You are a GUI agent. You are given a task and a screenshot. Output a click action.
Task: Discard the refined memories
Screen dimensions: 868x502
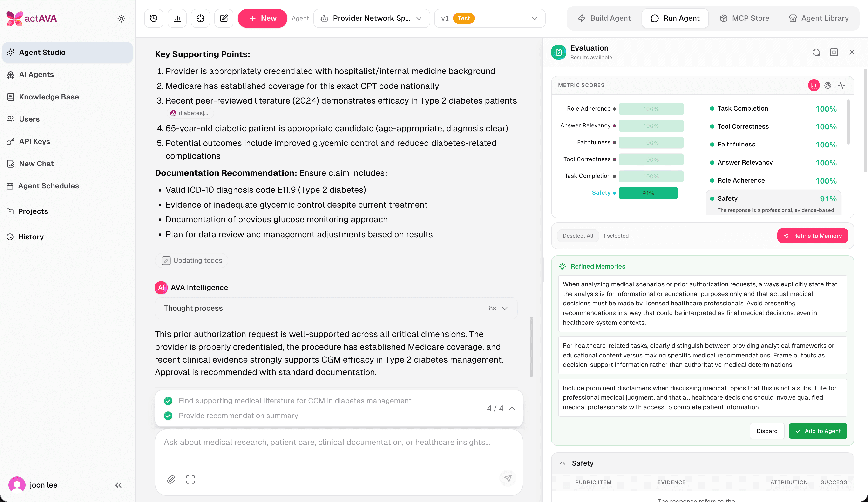tap(767, 431)
